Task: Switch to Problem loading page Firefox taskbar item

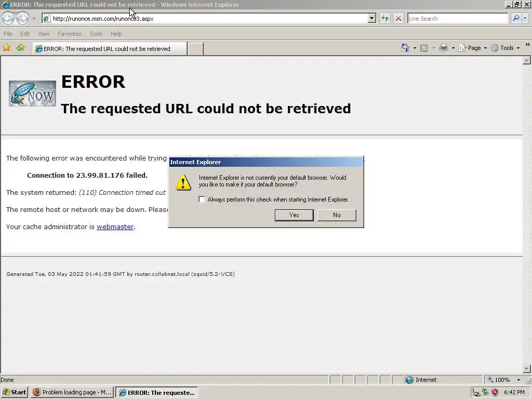Action: pos(72,392)
